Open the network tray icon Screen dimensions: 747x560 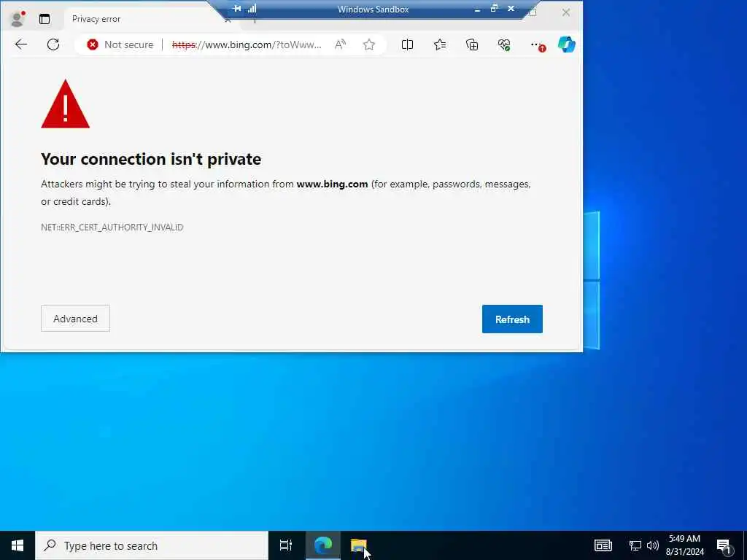click(635, 545)
